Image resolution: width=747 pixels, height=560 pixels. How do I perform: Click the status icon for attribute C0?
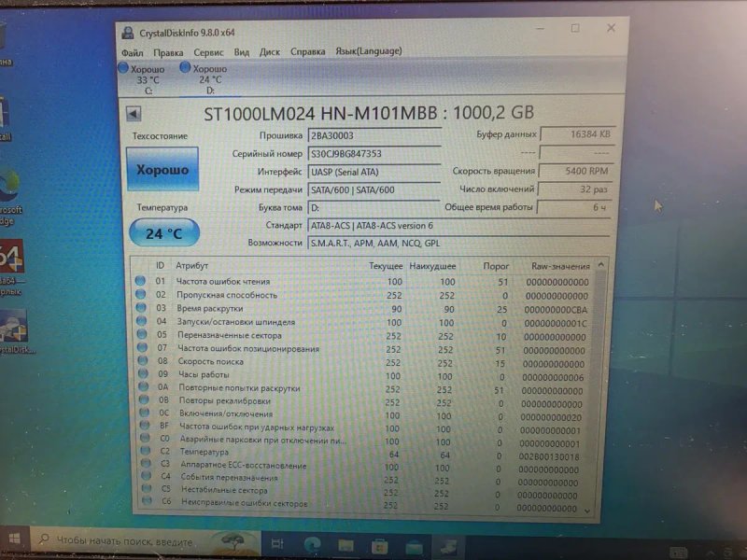pos(146,438)
